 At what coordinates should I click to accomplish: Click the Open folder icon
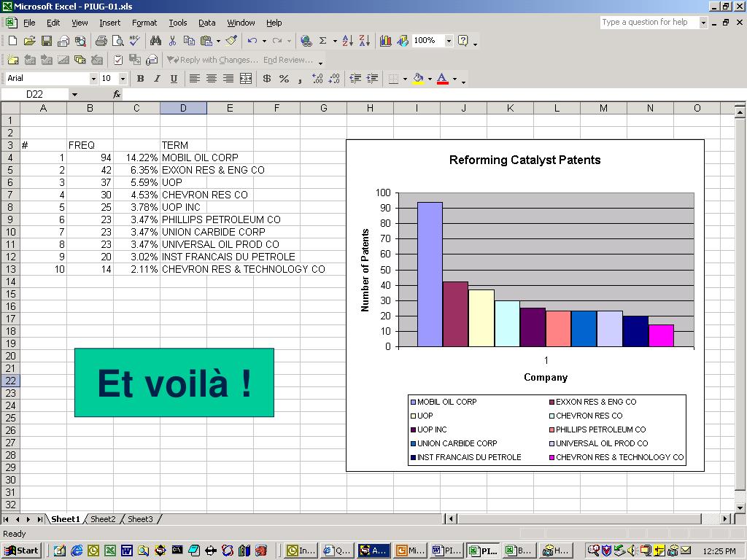[x=29, y=41]
